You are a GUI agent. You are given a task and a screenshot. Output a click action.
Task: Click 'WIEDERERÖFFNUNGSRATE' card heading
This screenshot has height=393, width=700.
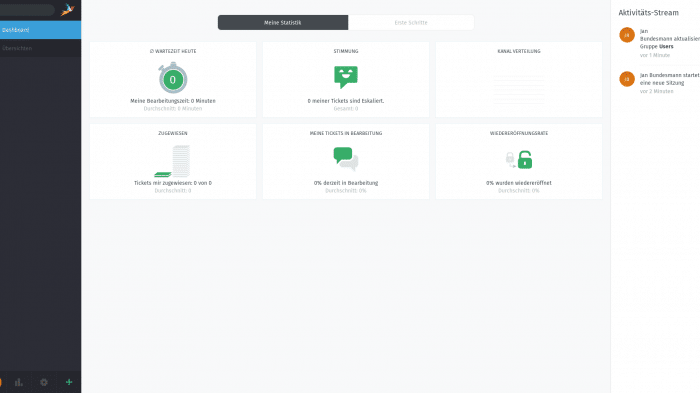pos(519,133)
